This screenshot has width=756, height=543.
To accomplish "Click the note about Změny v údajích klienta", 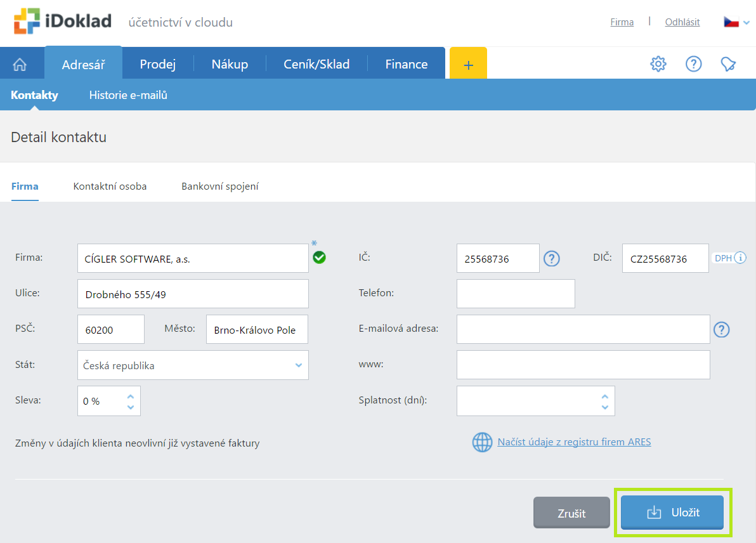I will click(138, 443).
